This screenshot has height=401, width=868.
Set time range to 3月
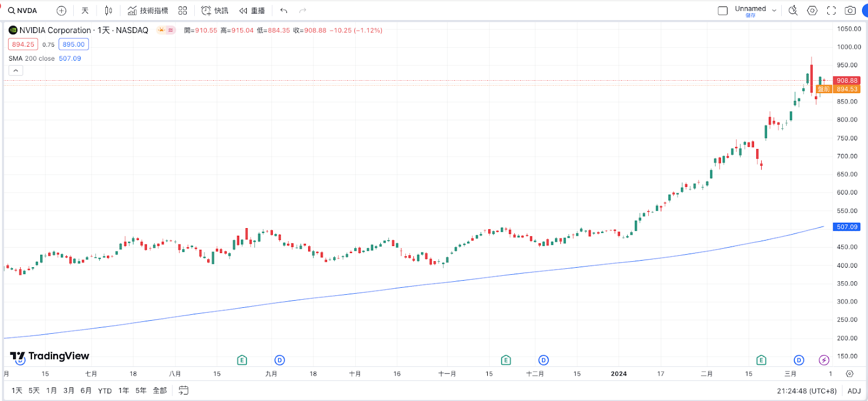tap(69, 390)
